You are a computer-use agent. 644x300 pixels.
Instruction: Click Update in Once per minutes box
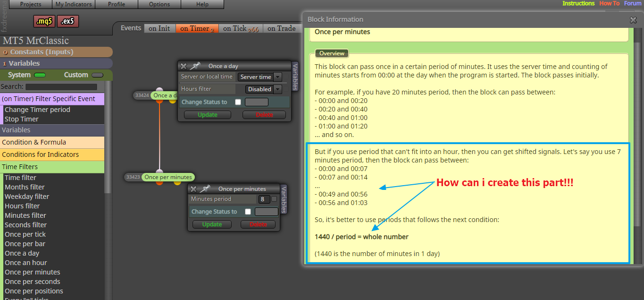point(212,224)
